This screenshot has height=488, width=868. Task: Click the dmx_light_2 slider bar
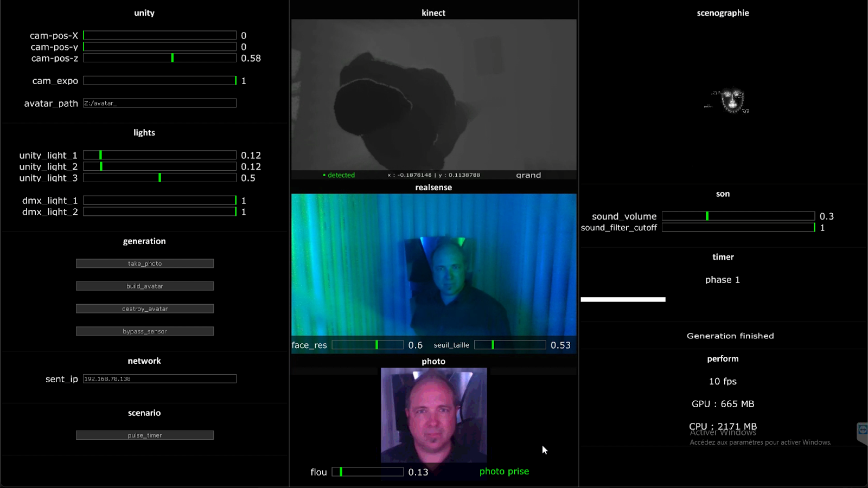pos(159,212)
